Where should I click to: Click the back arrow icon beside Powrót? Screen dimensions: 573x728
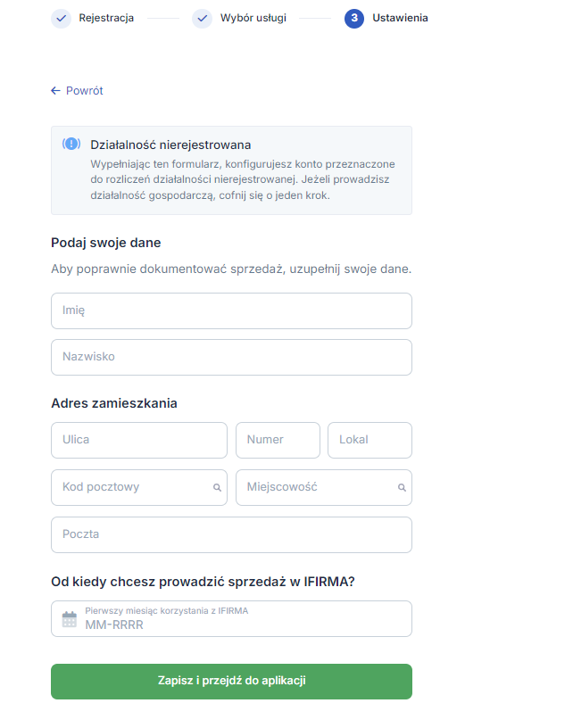[55, 91]
